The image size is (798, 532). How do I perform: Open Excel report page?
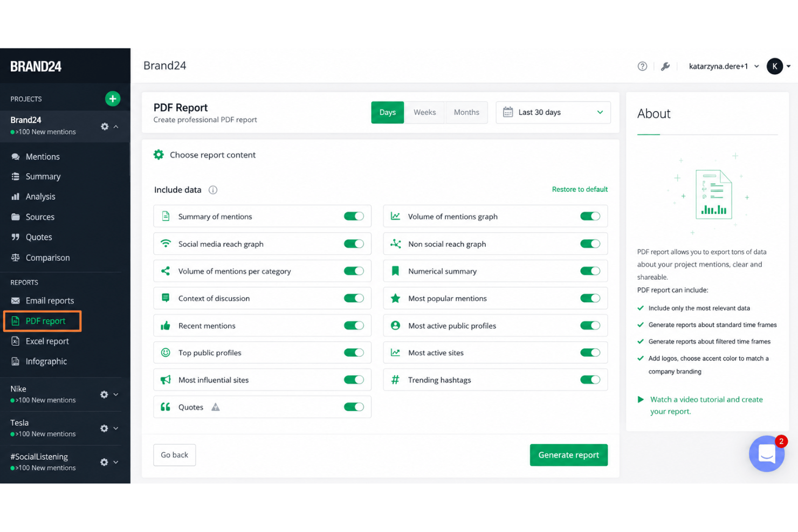47,341
